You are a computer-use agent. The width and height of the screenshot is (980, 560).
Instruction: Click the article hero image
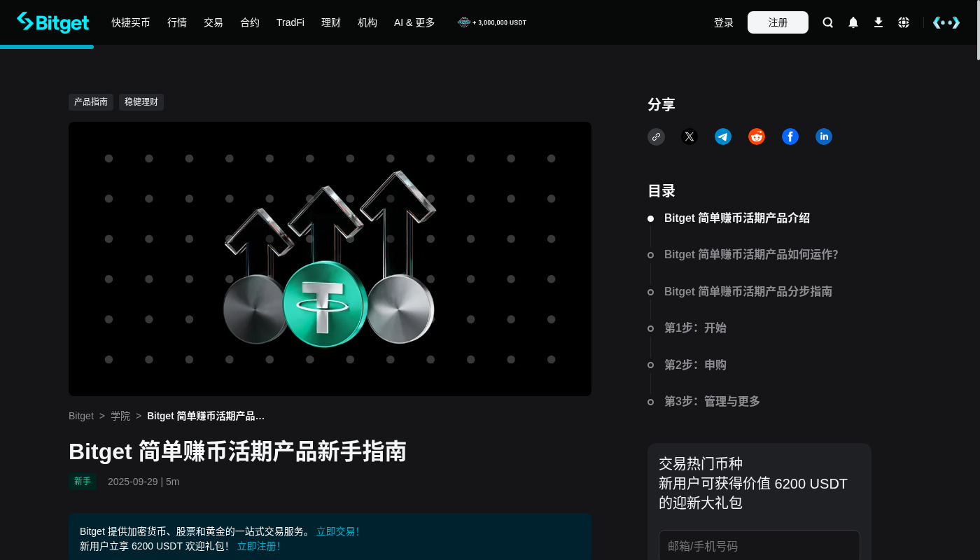tap(330, 259)
